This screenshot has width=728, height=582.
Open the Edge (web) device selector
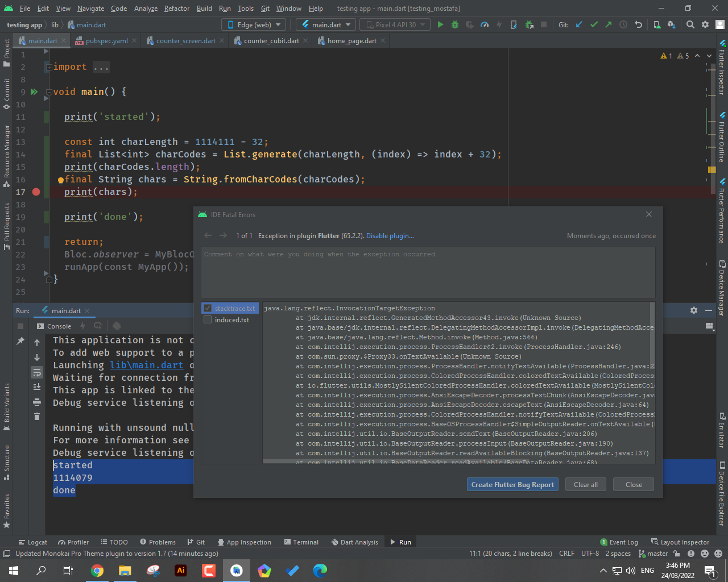pos(253,24)
